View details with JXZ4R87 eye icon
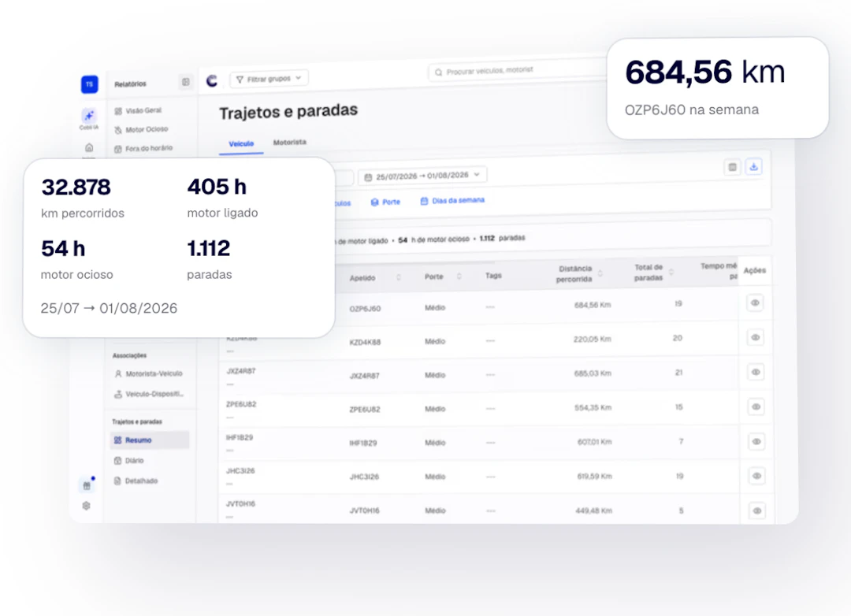 [756, 373]
